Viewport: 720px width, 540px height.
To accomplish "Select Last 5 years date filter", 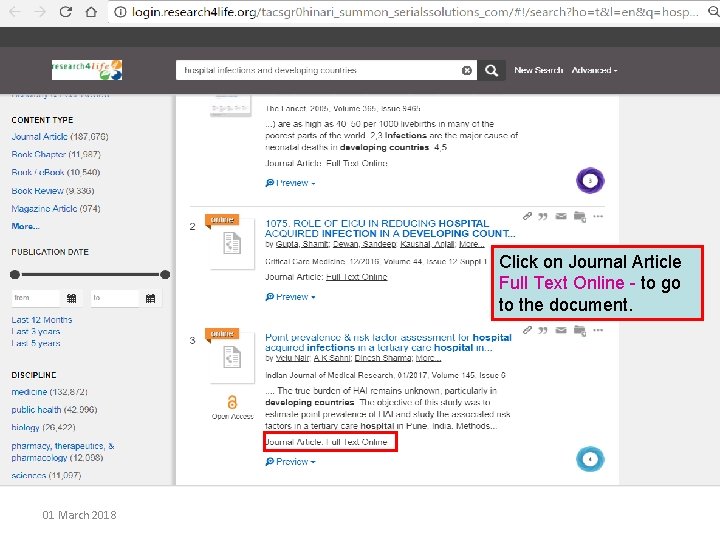I will click(x=36, y=343).
